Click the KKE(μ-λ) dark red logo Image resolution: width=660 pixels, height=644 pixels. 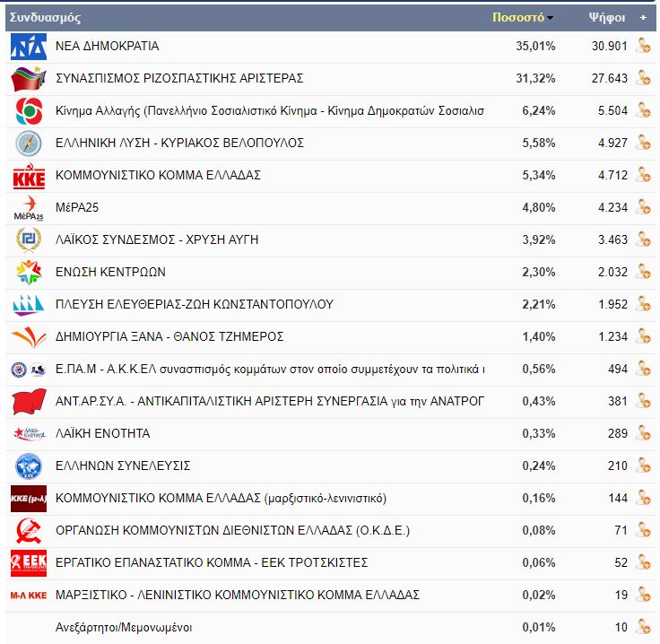pos(29,499)
